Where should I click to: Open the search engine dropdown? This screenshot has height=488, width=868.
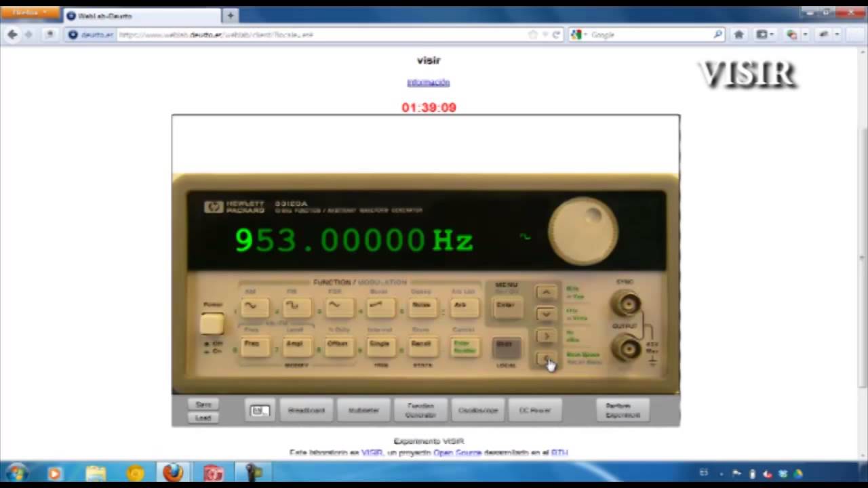pyautogui.click(x=580, y=35)
